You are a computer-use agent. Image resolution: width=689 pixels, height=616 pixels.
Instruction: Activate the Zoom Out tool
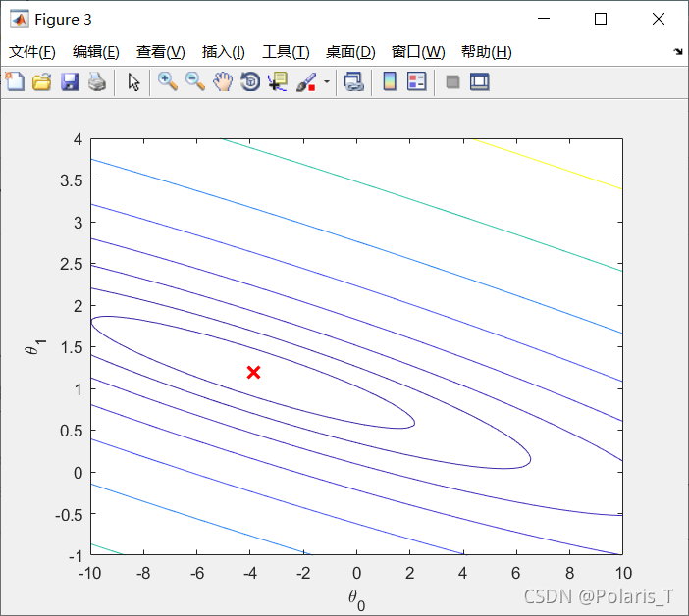tap(195, 81)
